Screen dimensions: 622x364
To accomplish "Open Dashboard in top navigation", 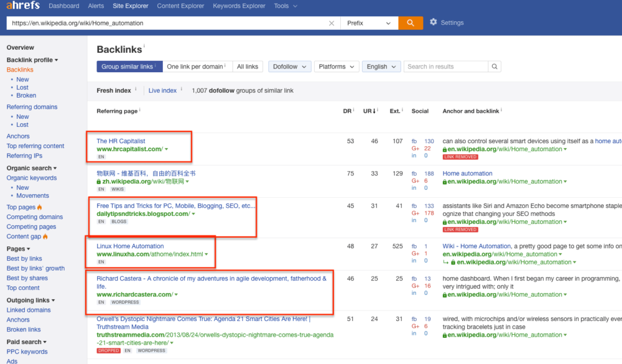I will coord(64,6).
